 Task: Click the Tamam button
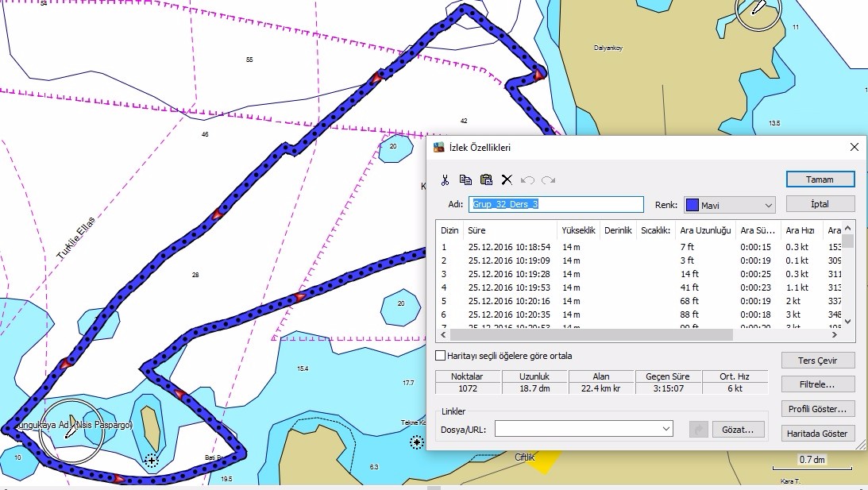pos(820,179)
